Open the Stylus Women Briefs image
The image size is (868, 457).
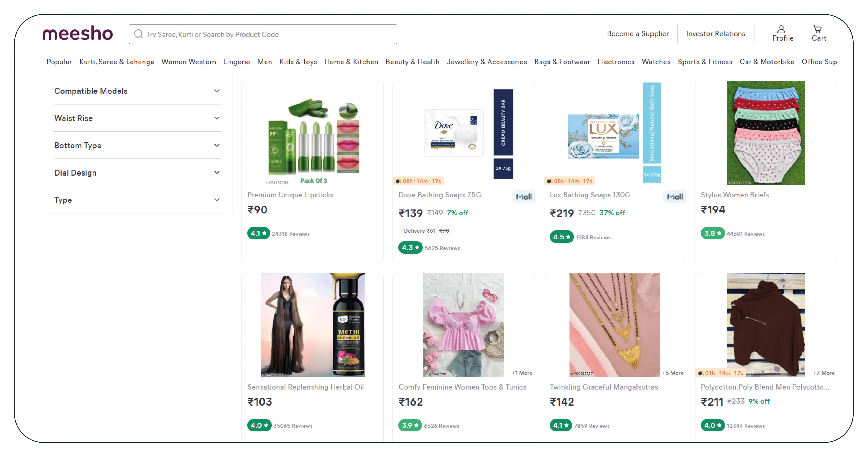[766, 133]
